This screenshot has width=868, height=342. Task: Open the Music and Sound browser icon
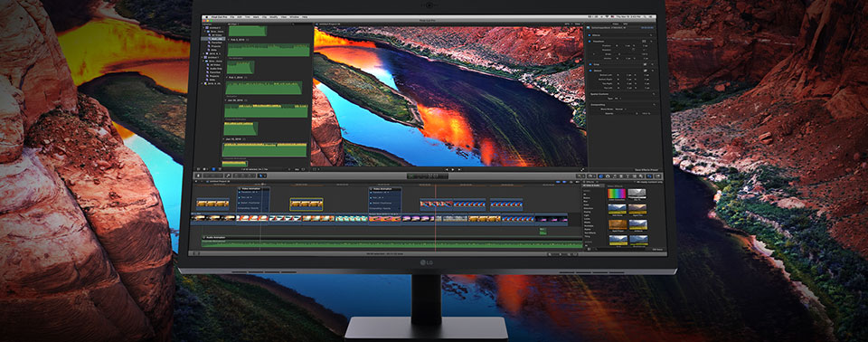pyautogui.click(x=615, y=176)
